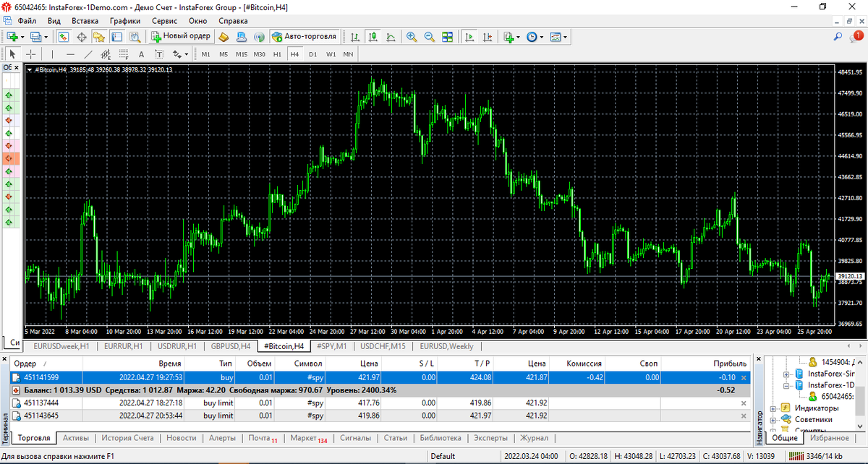Viewport: 868px width, 464px height.
Task: Switch to the EURUSD,Weekly chart tab
Action: 446,346
